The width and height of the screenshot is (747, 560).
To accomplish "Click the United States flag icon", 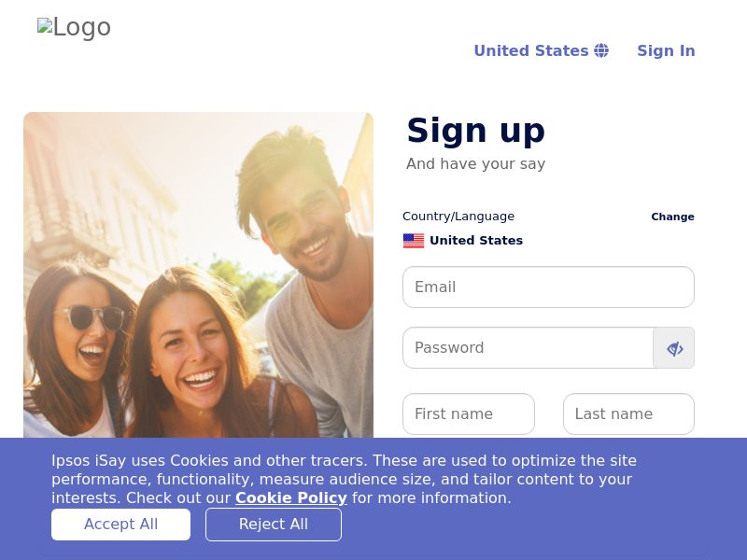I will (414, 241).
